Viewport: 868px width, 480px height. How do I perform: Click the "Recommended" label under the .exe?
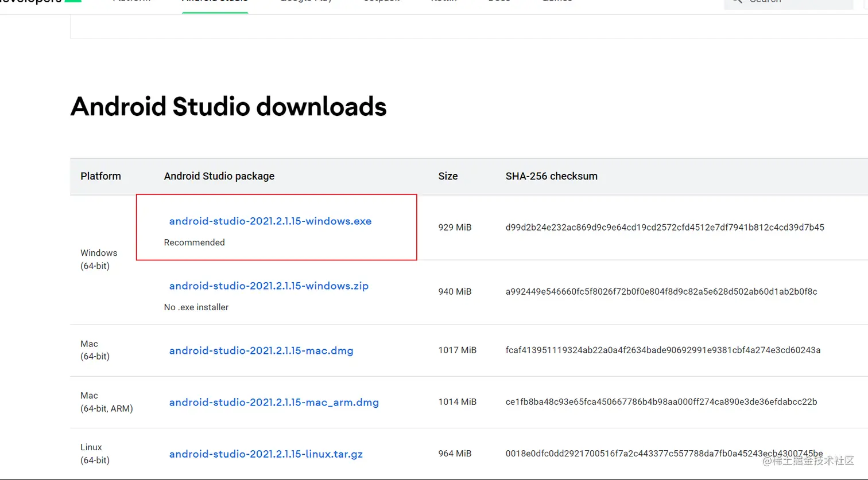(195, 243)
